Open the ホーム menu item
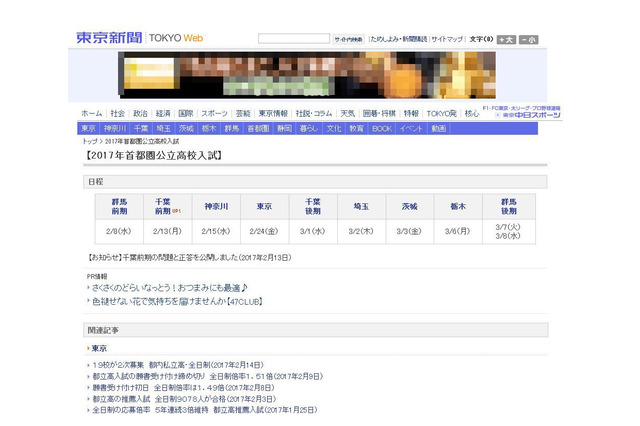640x426 pixels. pos(92,113)
